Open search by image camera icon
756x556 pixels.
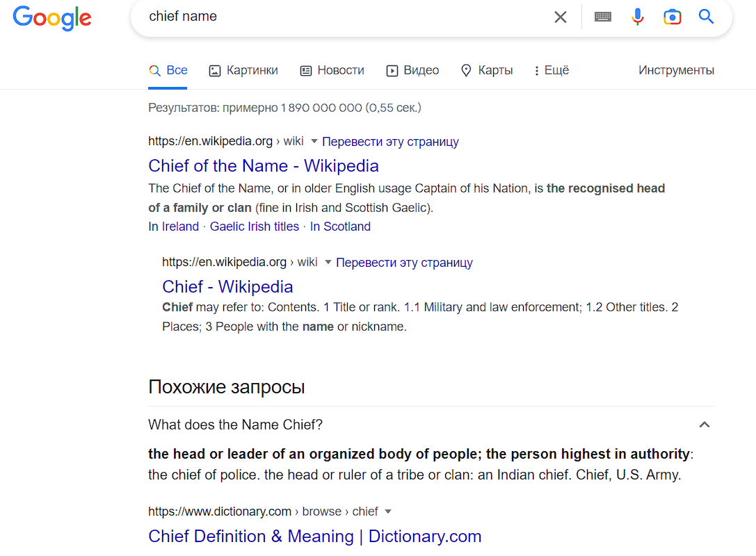point(672,17)
